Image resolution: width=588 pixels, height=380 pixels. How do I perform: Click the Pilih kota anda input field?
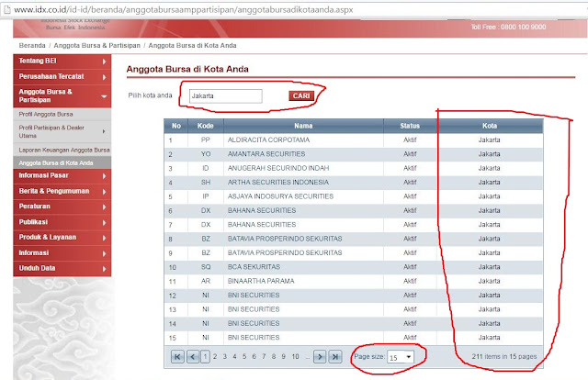[x=226, y=96]
